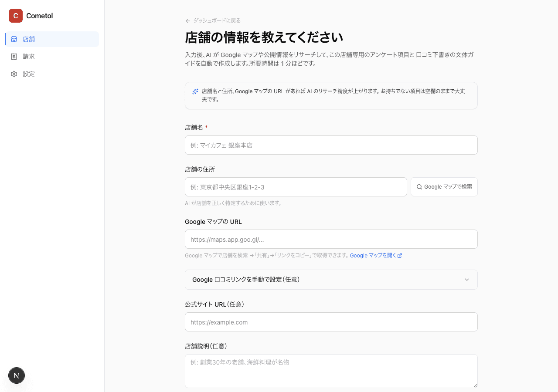This screenshot has height=392, width=558.
Task: Open the Next.js dev tools round badge
Action: (x=17, y=375)
